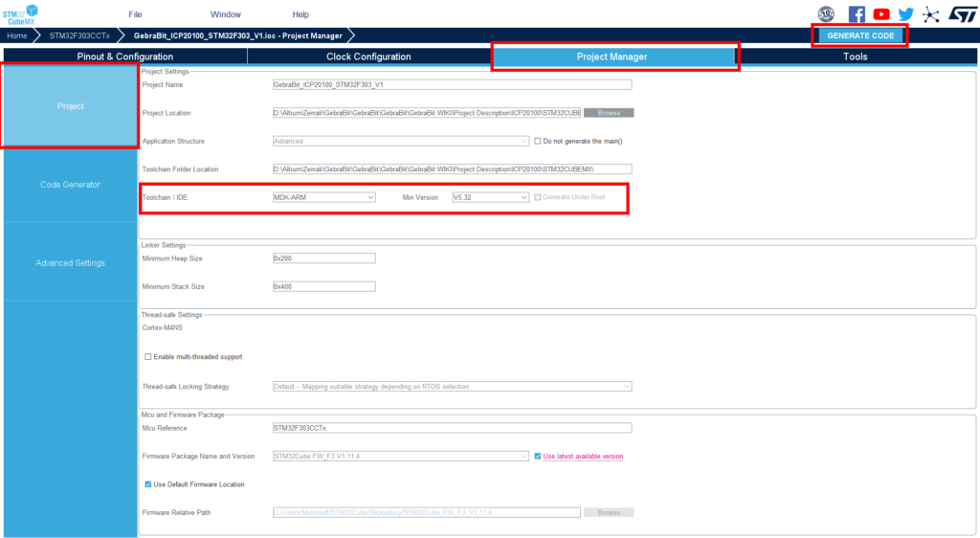Click the Minimum Stack Size field
This screenshot has width=980, height=538.
[x=323, y=286]
